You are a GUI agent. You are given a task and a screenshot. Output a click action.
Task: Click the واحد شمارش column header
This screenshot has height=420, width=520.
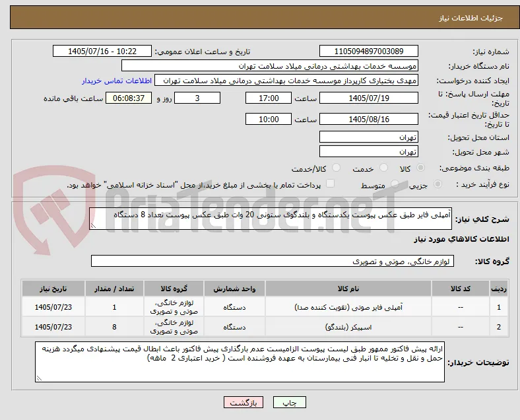[234, 289]
